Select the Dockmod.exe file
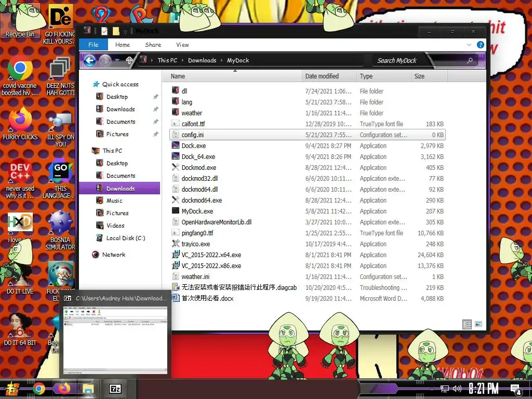 (308, 168)
